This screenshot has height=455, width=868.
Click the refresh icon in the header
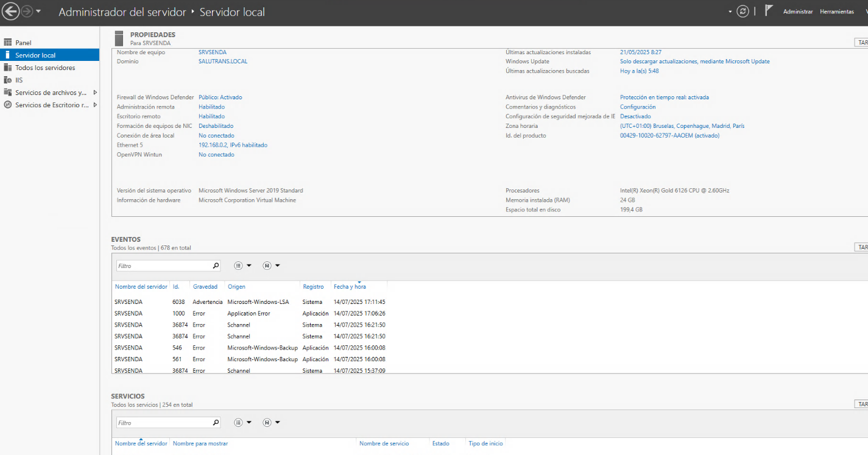[x=742, y=12]
